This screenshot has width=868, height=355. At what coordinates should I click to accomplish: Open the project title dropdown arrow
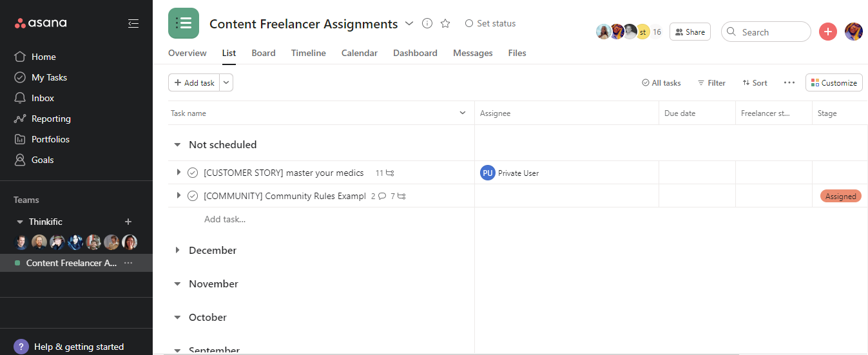(409, 24)
